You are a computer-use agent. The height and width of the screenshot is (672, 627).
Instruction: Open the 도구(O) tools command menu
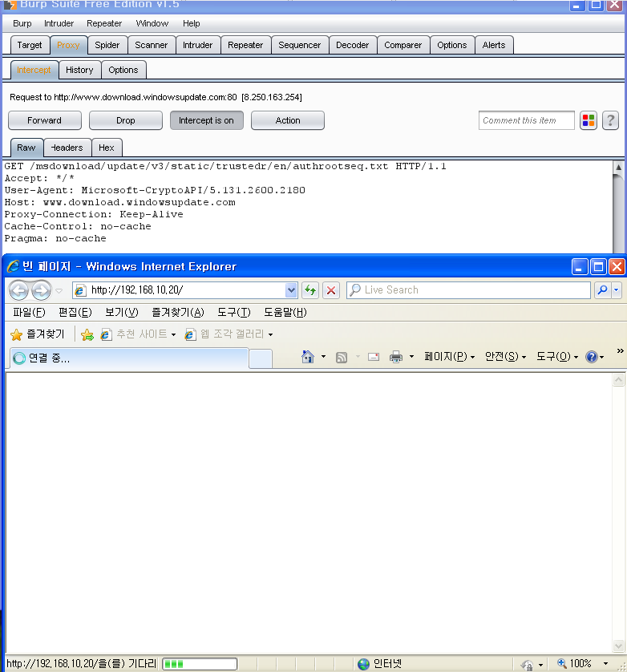[x=557, y=357]
